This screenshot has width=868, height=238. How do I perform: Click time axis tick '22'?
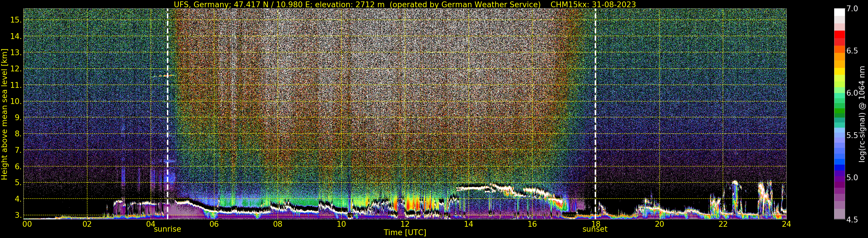(x=723, y=224)
